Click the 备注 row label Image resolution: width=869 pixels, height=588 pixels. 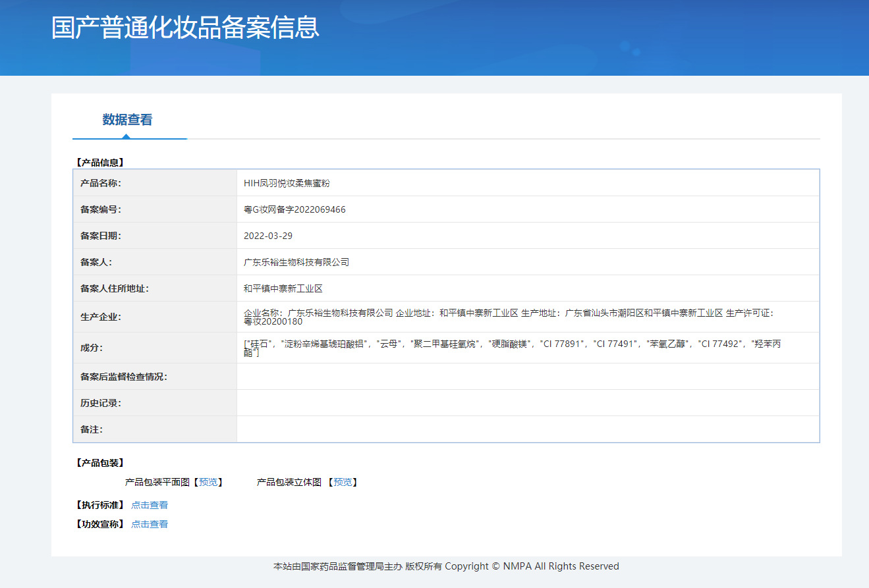click(92, 429)
